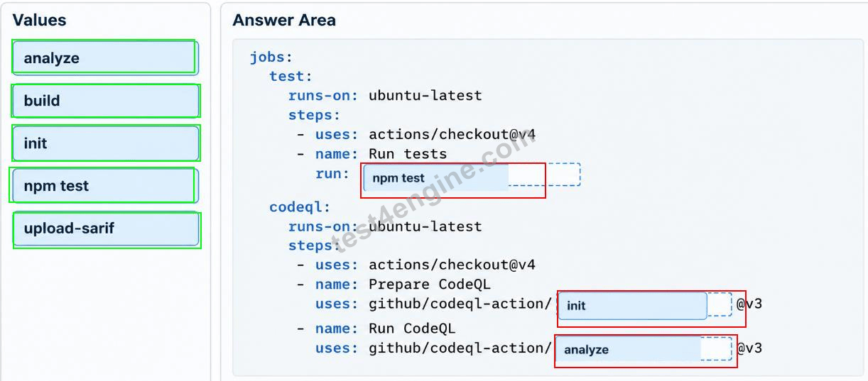This screenshot has width=868, height=381.
Task: Select the analyze answer in Run CodeQL step
Action: pos(628,350)
